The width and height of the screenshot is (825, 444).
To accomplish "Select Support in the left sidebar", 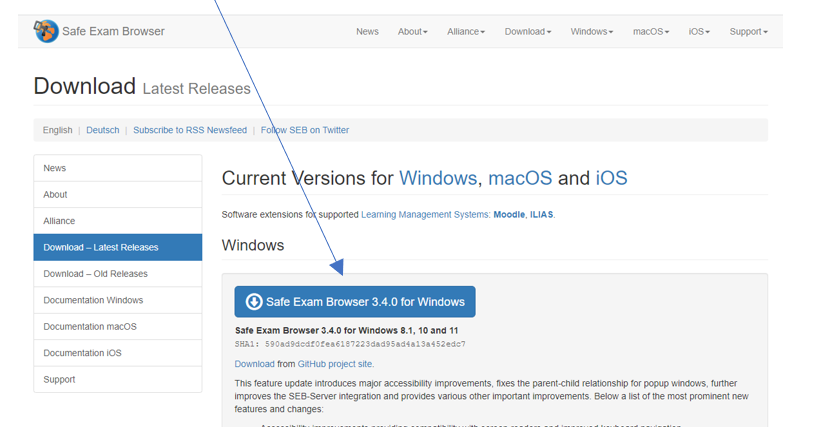I will click(59, 380).
